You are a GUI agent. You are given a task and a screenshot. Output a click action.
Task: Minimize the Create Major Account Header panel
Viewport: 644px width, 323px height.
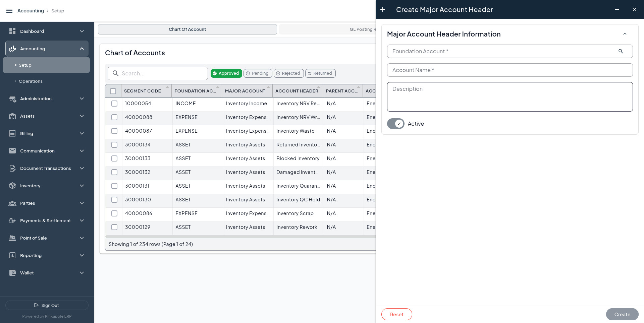(x=617, y=9)
